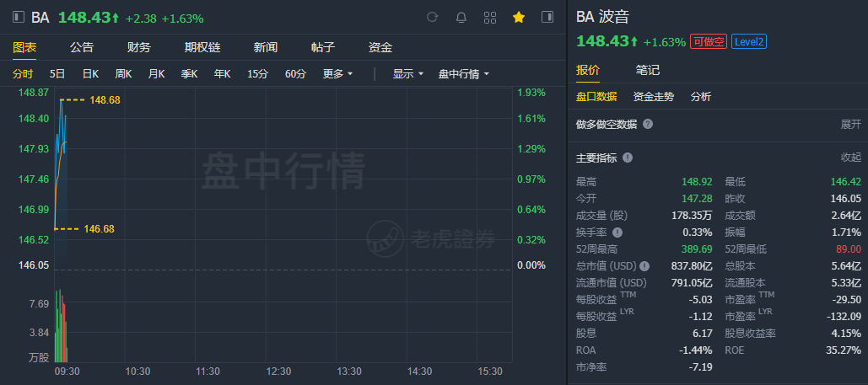Select the 年K chart period
The width and height of the screenshot is (868, 385).
pos(223,74)
